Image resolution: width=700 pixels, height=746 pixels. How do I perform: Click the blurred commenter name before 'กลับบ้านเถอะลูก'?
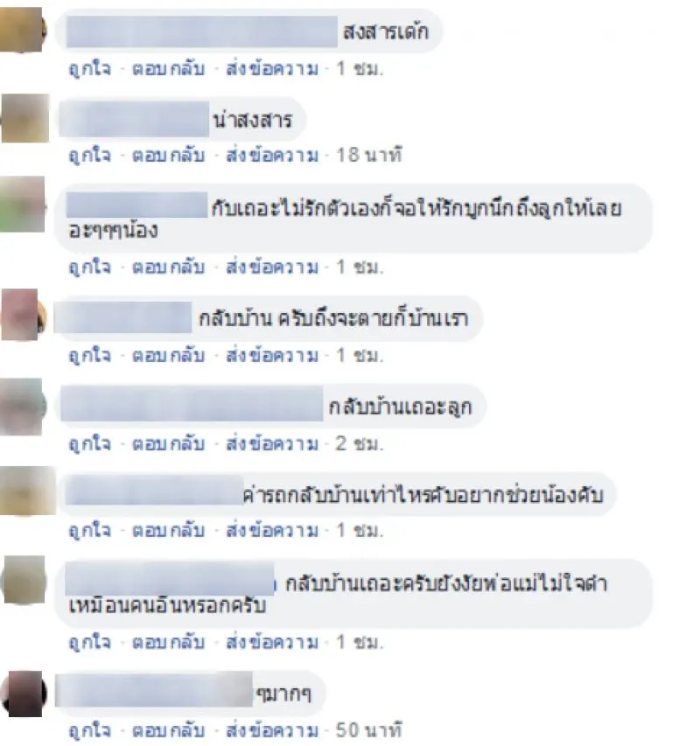point(192,404)
